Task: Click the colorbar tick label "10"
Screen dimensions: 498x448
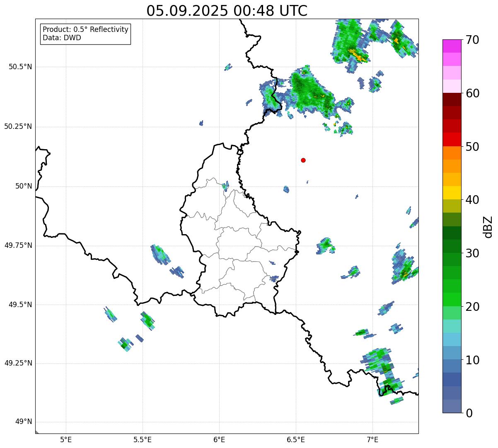Action: coord(472,360)
